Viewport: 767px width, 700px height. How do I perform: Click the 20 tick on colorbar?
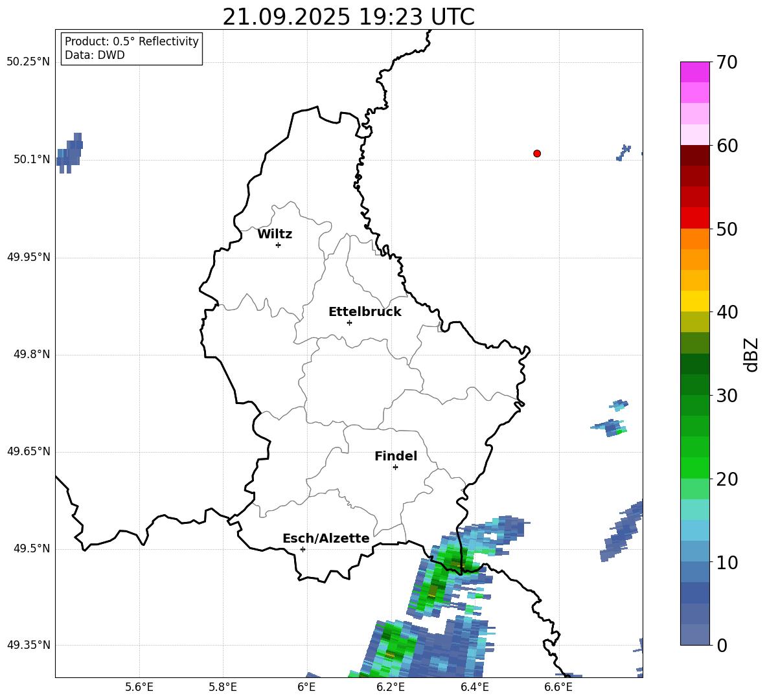[726, 479]
